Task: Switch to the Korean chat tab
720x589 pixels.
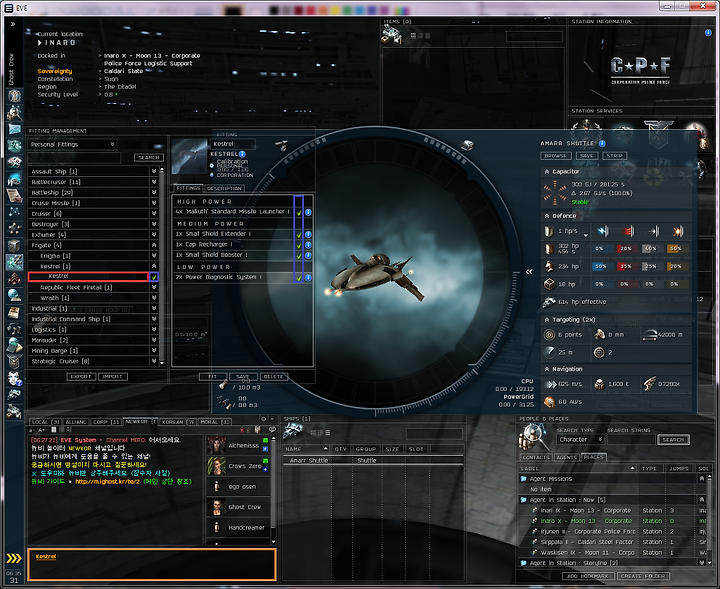Action: 178,422
